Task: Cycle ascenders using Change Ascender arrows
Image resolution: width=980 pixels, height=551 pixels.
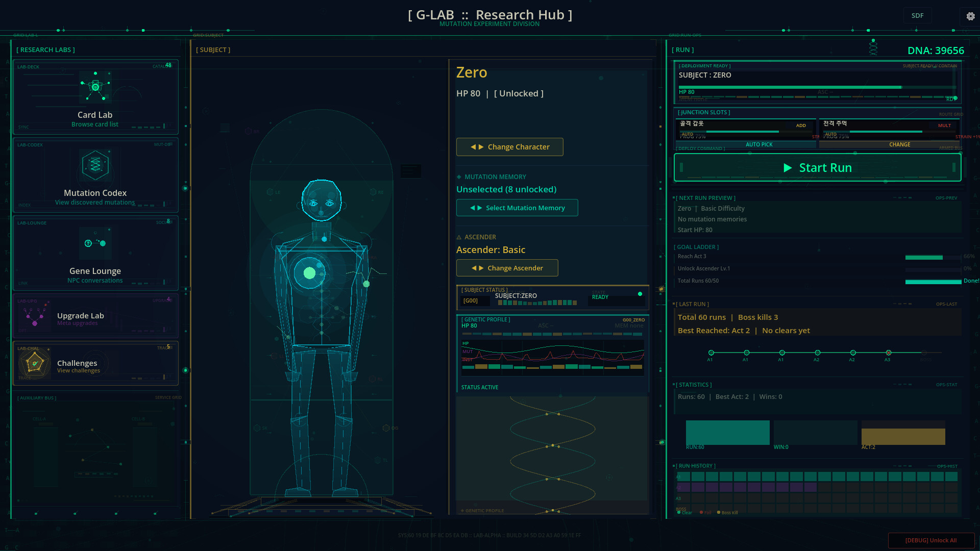Action: 507,268
